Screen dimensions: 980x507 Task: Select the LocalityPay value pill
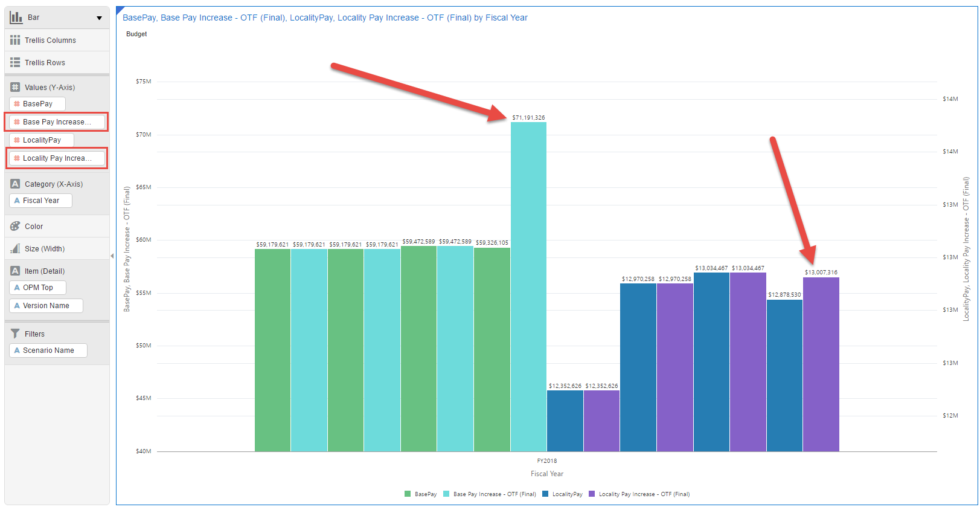42,140
